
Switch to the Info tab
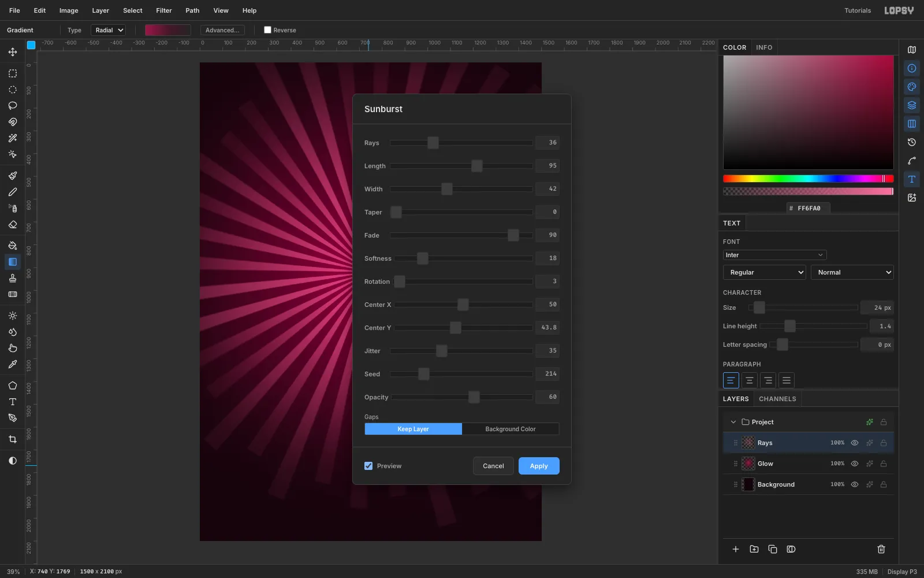tap(764, 47)
